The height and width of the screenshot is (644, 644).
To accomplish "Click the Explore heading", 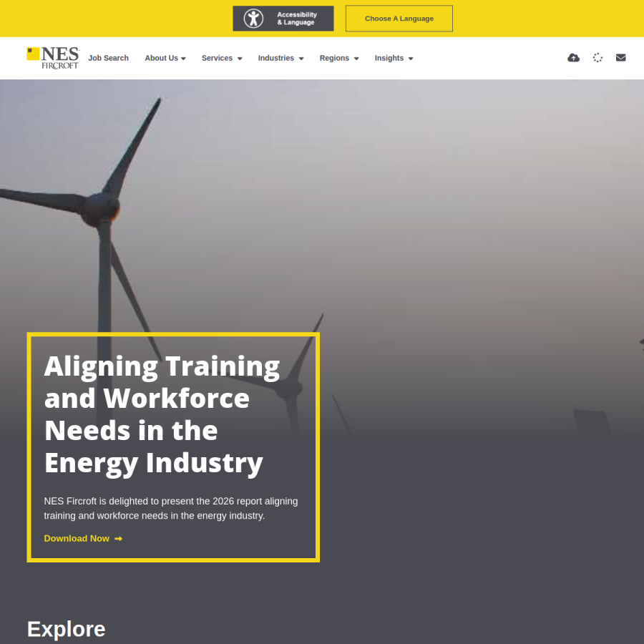I will click(66, 629).
